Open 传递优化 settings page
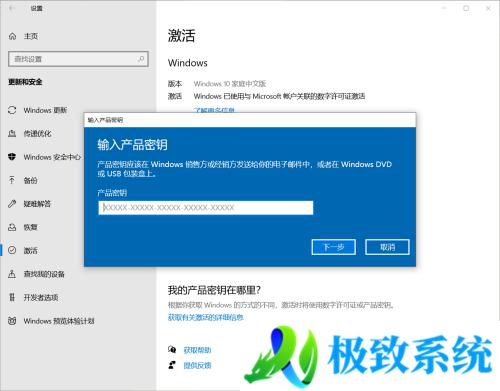The image size is (500, 391). click(37, 134)
